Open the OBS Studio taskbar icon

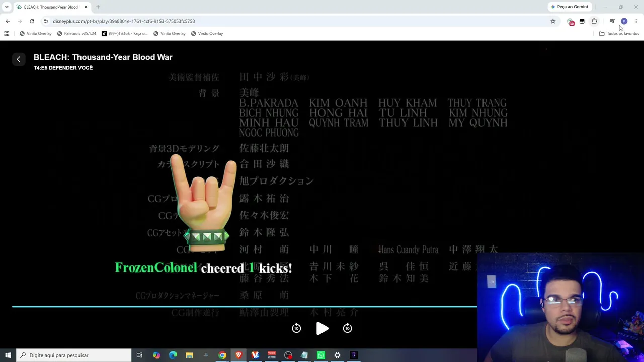click(288, 355)
